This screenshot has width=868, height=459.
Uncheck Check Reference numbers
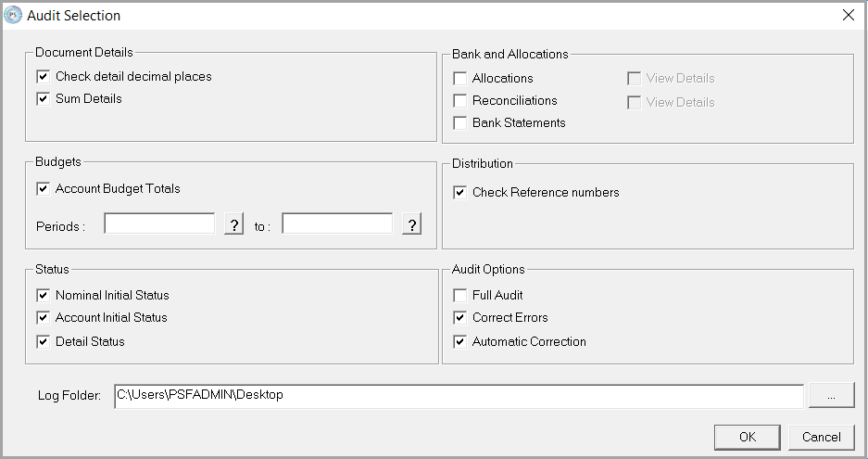pos(460,193)
